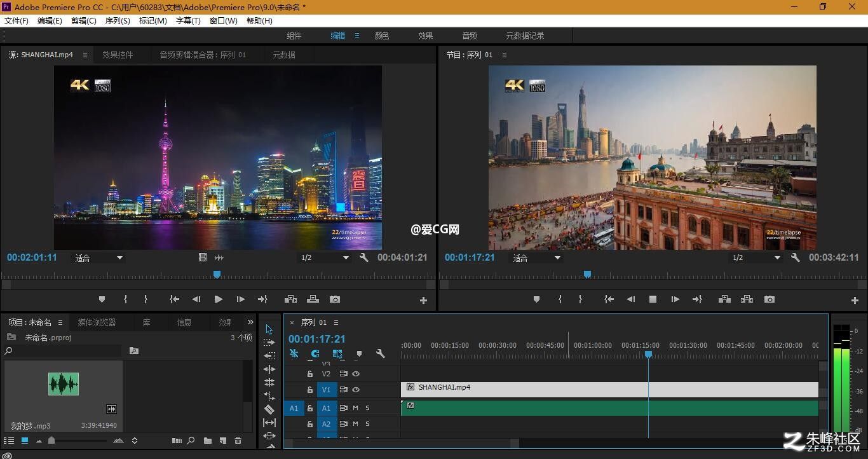Add marker in Source monitor
Image resolution: width=868 pixels, height=459 pixels.
tap(102, 299)
